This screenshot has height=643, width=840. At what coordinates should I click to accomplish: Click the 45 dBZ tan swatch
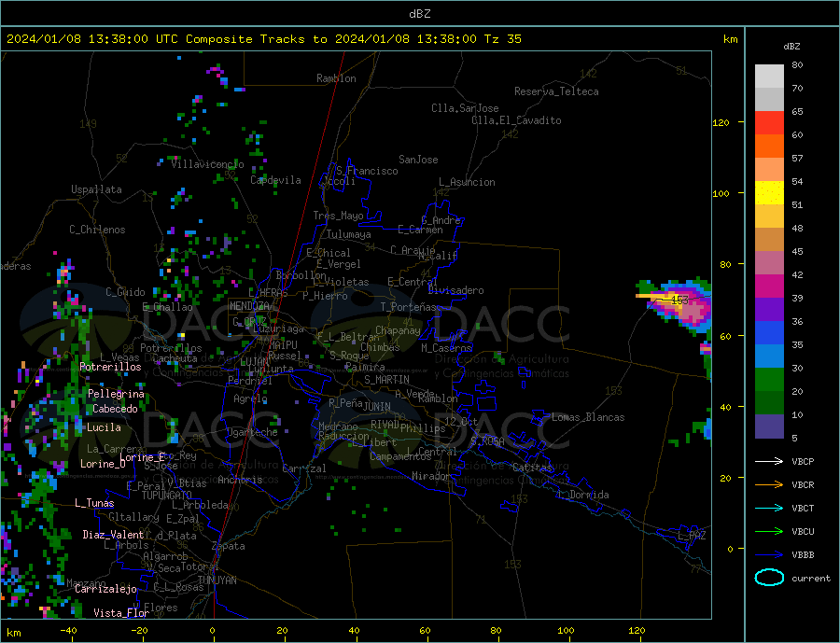(769, 240)
